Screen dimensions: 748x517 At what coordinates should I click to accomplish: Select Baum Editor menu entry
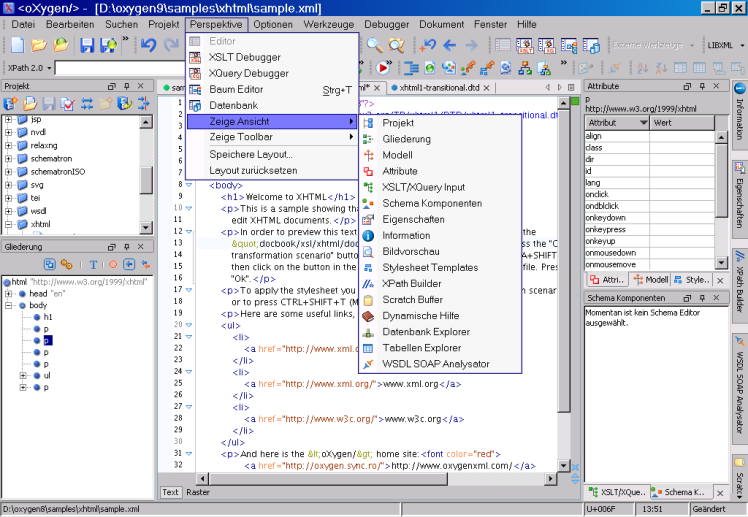pyautogui.click(x=272, y=90)
